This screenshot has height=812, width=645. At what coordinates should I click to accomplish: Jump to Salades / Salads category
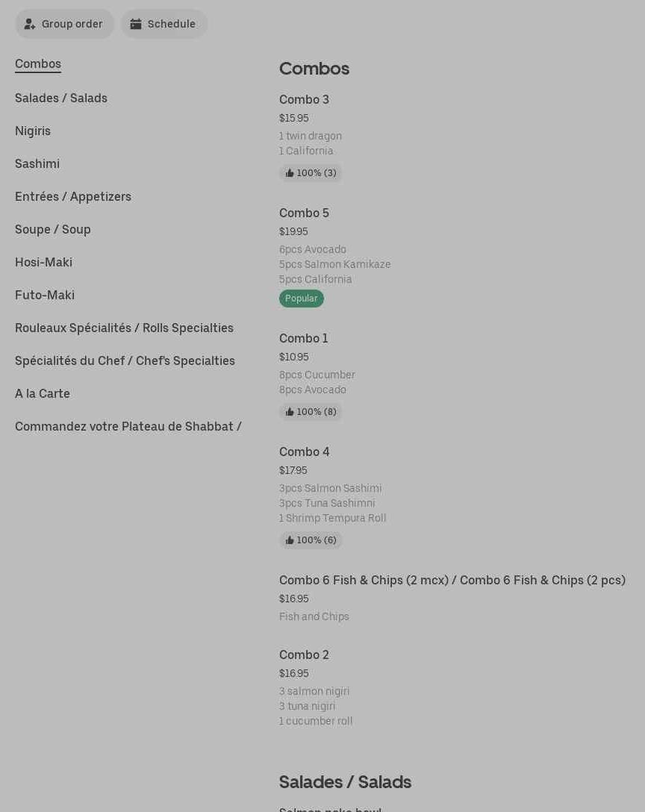coord(61,99)
